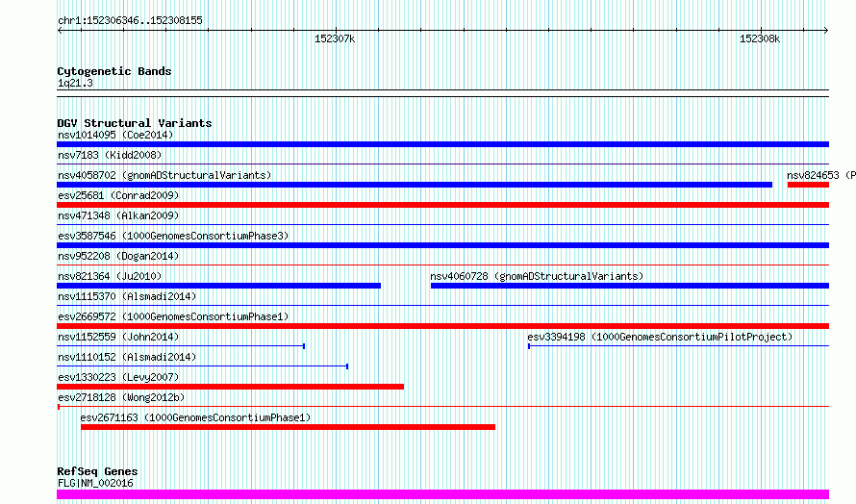This screenshot has width=856, height=504.
Task: Open the nsv7183 (Kidd2008) variant label
Action: (x=110, y=155)
